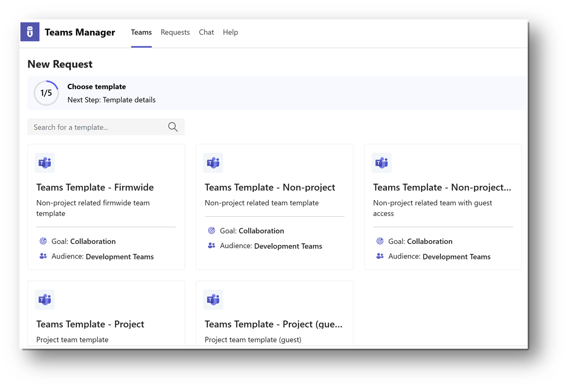The height and width of the screenshot is (392, 571).
Task: Select the Teams tab in the navigation bar
Action: click(141, 32)
